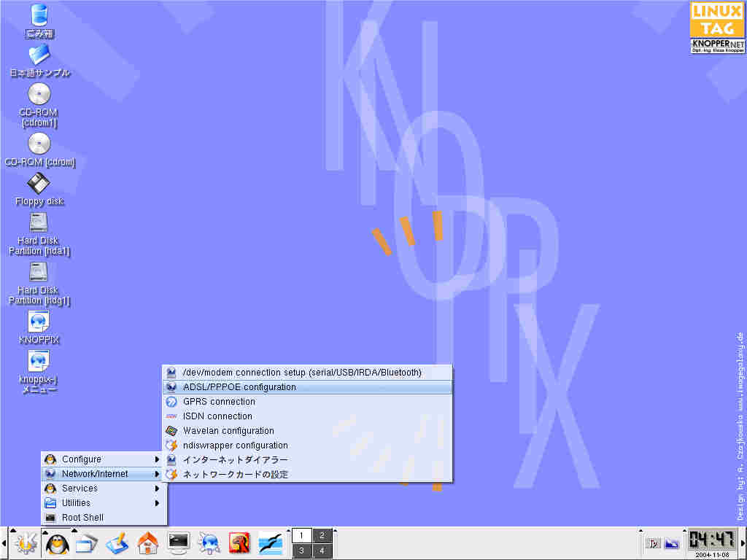Open the Home folder panel icon
Image resolution: width=747 pixels, height=560 pixels.
(147, 544)
